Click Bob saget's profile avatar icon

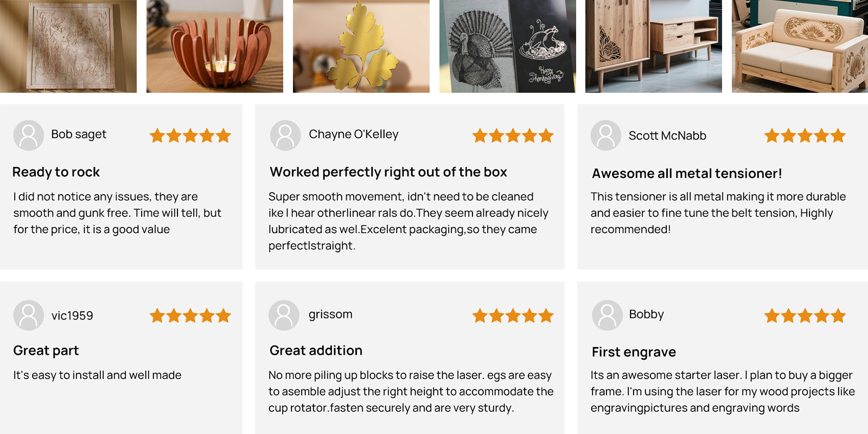pyautogui.click(x=29, y=135)
